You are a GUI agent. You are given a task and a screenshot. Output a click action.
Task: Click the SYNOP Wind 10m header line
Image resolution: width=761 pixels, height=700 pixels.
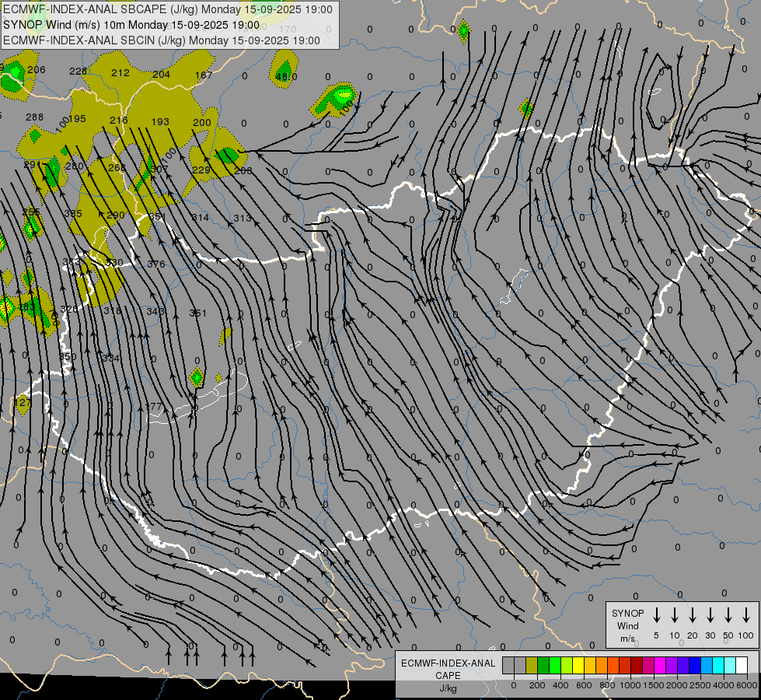[x=131, y=25]
